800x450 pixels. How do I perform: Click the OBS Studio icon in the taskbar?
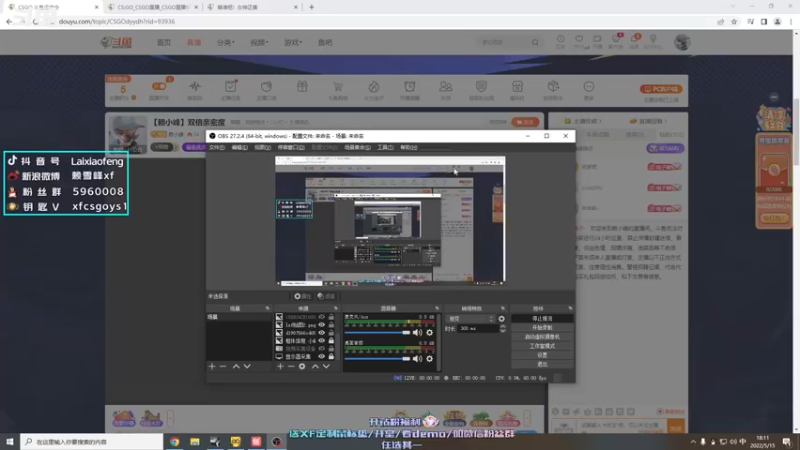point(277,442)
